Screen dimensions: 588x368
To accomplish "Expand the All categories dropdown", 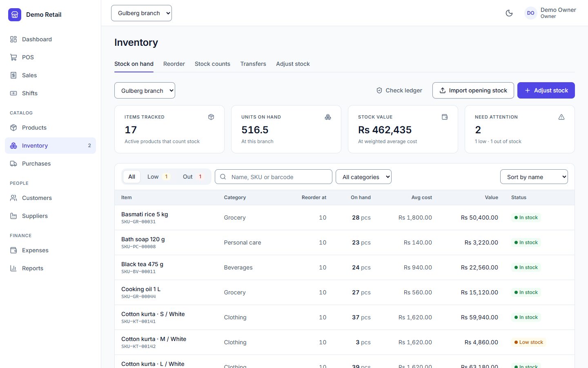I will [x=363, y=177].
